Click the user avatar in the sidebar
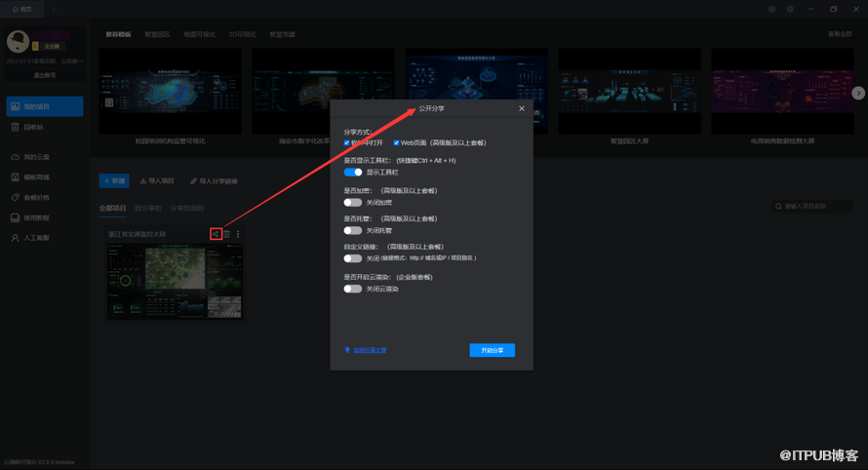The width and height of the screenshot is (868, 470). click(19, 41)
